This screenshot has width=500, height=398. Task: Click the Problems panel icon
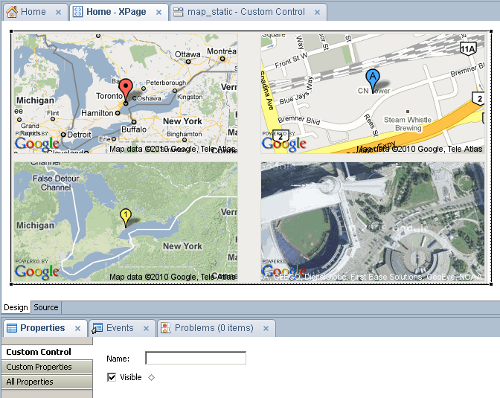pos(166,328)
